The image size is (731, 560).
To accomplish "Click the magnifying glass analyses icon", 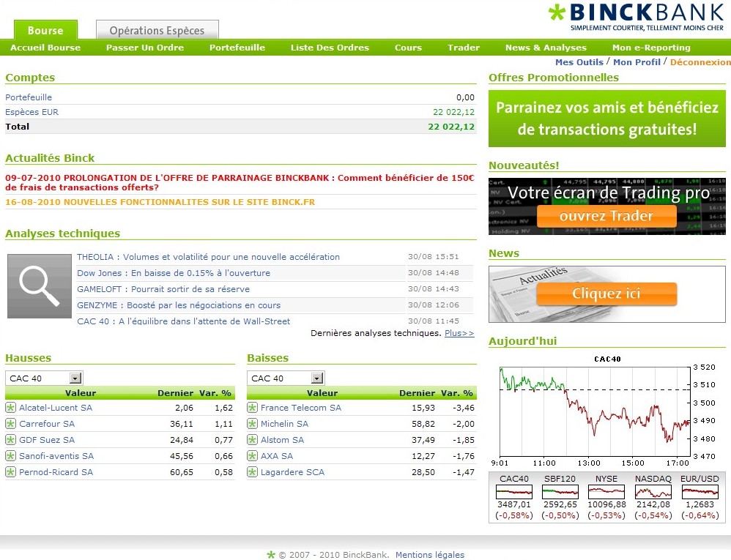I will tap(40, 286).
